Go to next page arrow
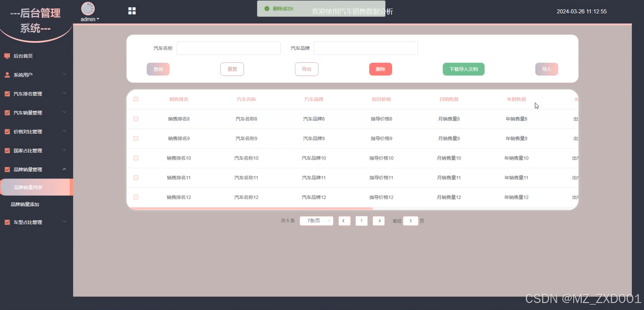Viewport: 644px width, 310px height. [x=378, y=221]
